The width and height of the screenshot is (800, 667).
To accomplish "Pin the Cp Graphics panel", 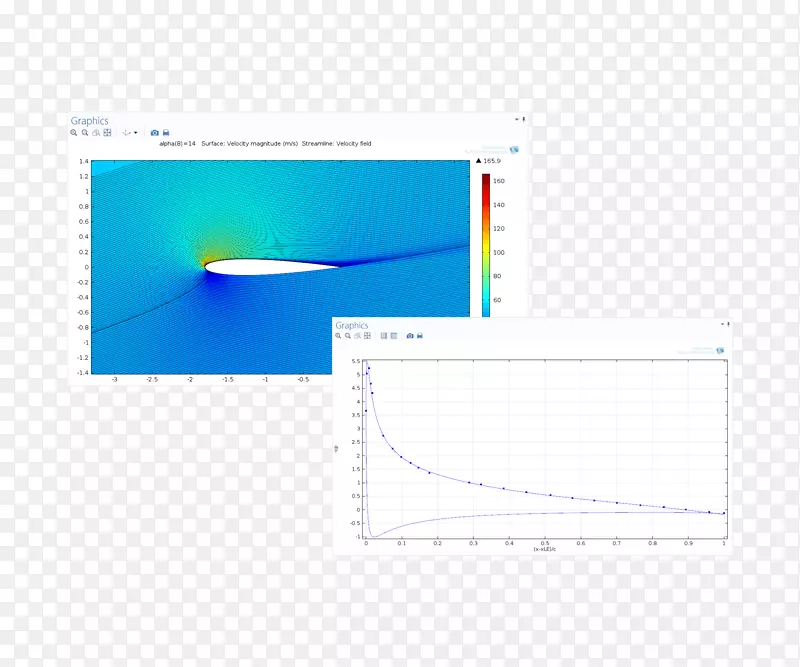I will [x=729, y=324].
